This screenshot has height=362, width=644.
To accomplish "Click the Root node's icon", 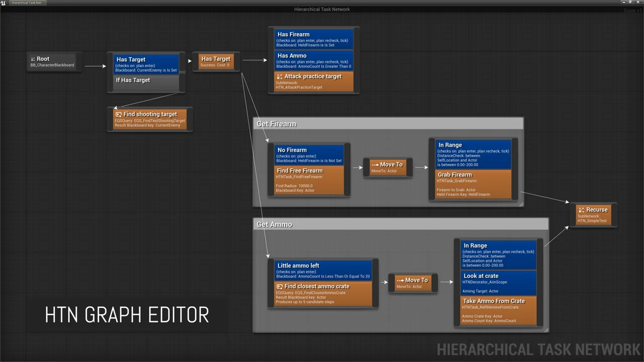I will (33, 59).
